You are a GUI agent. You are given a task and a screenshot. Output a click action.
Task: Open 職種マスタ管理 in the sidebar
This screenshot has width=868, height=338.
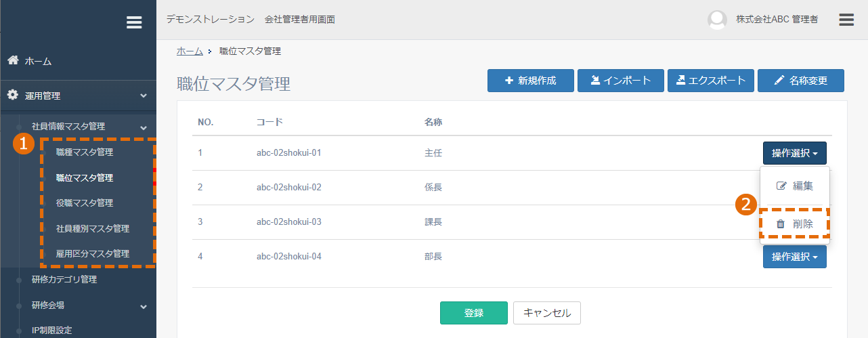85,152
